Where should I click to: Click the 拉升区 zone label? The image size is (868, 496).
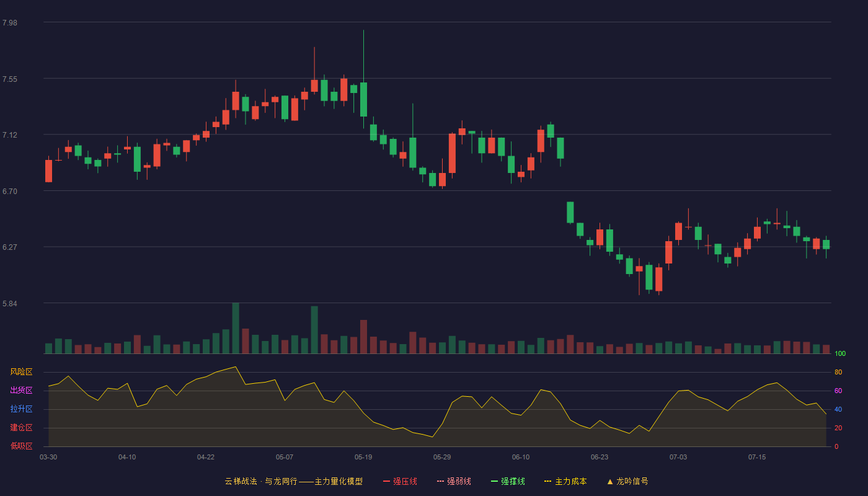click(21, 409)
